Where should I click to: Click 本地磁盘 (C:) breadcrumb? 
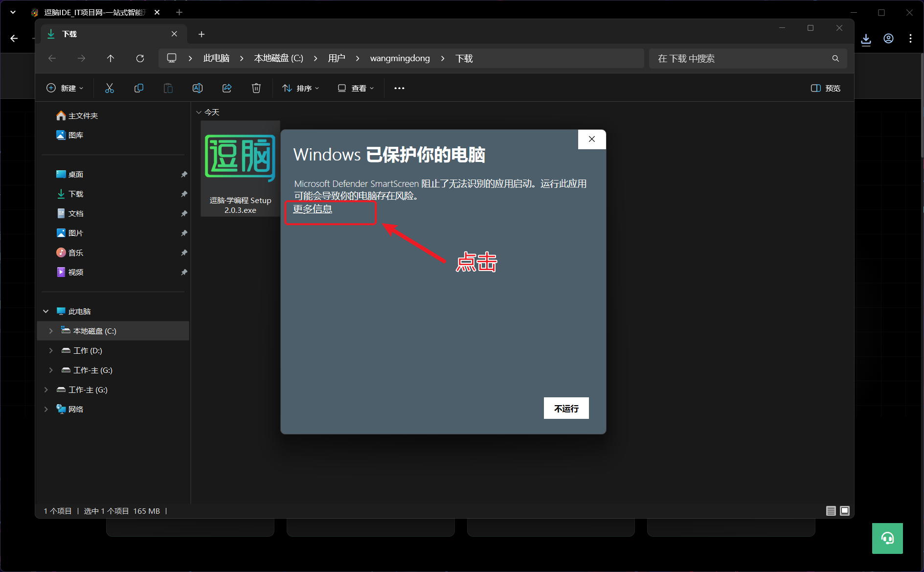(278, 58)
